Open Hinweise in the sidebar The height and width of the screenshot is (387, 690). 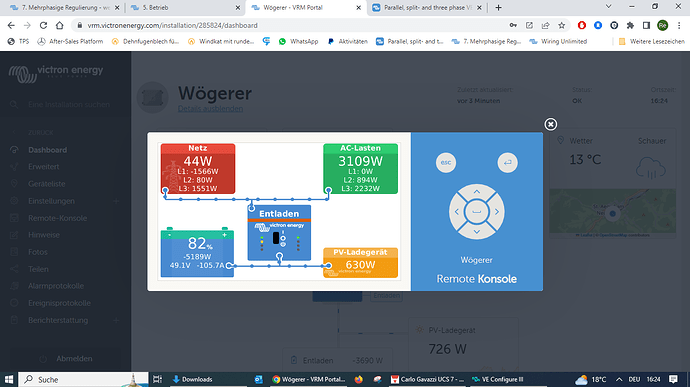coord(44,235)
